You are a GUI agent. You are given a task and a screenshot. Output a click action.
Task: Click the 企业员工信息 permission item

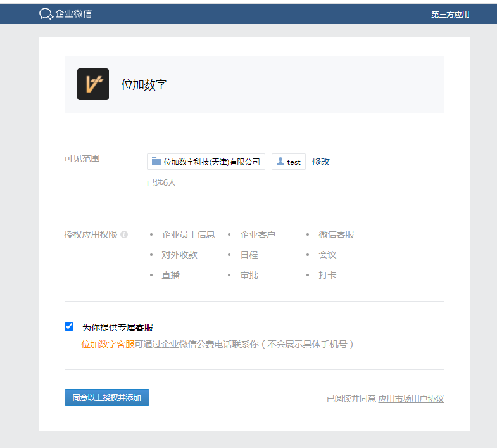(188, 234)
